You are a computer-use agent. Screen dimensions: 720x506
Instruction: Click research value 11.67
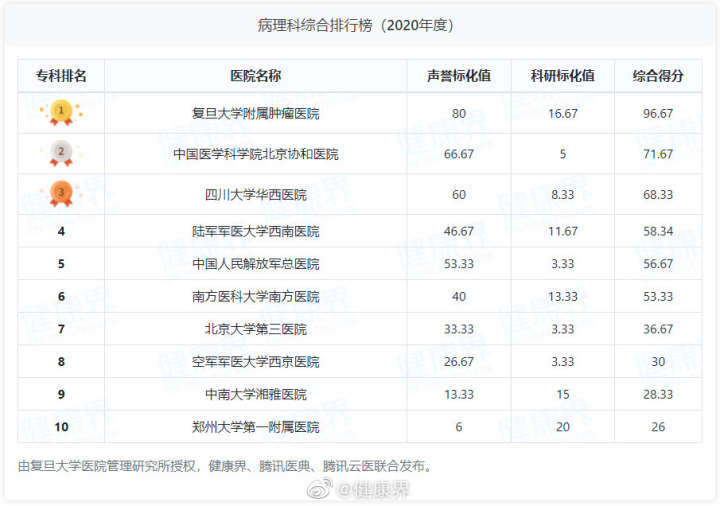coord(562,231)
